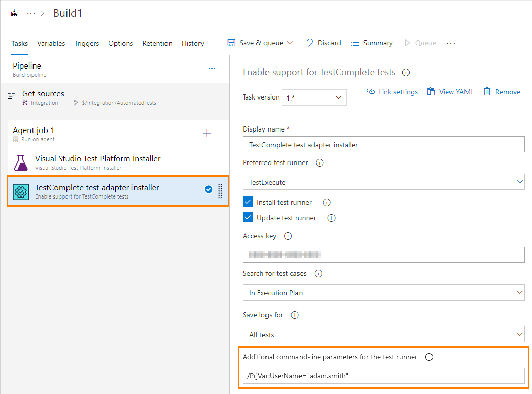Select the Visual Studio Test Platform Installer task icon

[21, 161]
